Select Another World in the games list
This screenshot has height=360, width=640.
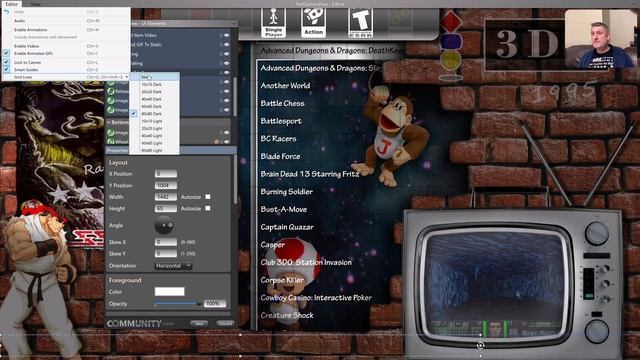285,86
